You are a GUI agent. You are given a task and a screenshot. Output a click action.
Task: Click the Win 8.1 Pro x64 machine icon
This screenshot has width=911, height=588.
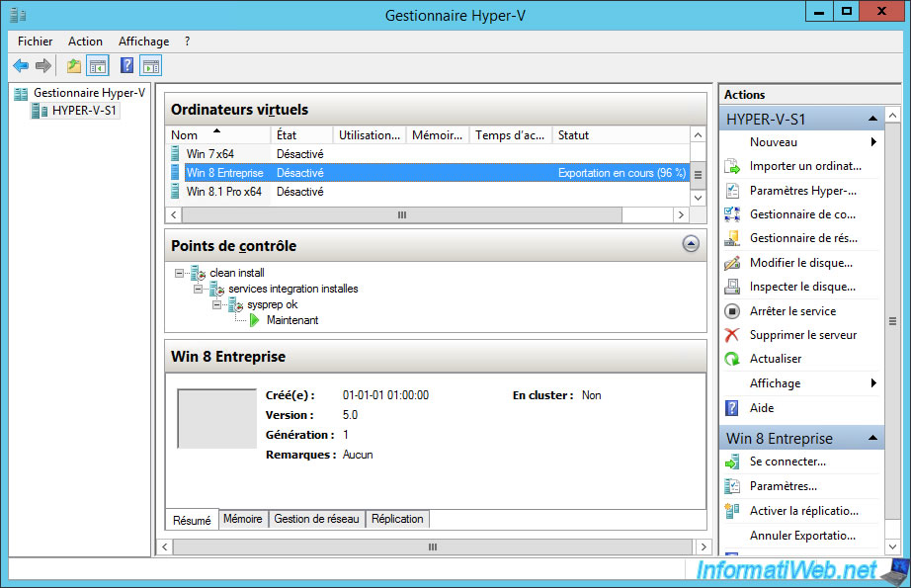[x=175, y=191]
